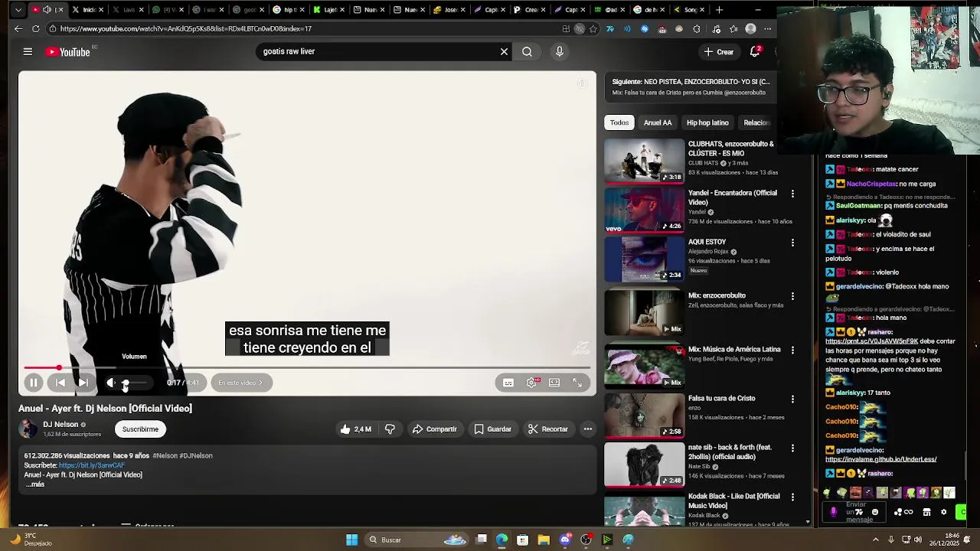Open DJ Nelson channel avatar
This screenshot has height=551, width=980.
[x=28, y=429]
